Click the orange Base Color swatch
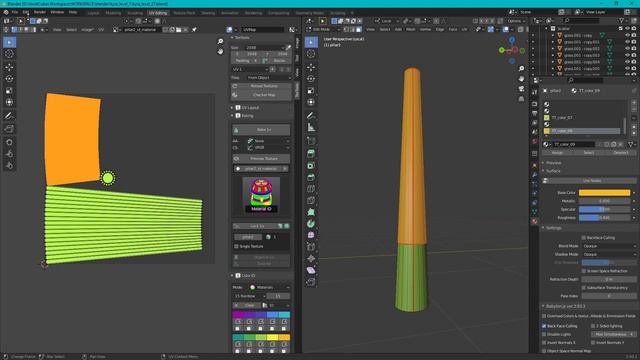The image size is (640, 360). 604,193
